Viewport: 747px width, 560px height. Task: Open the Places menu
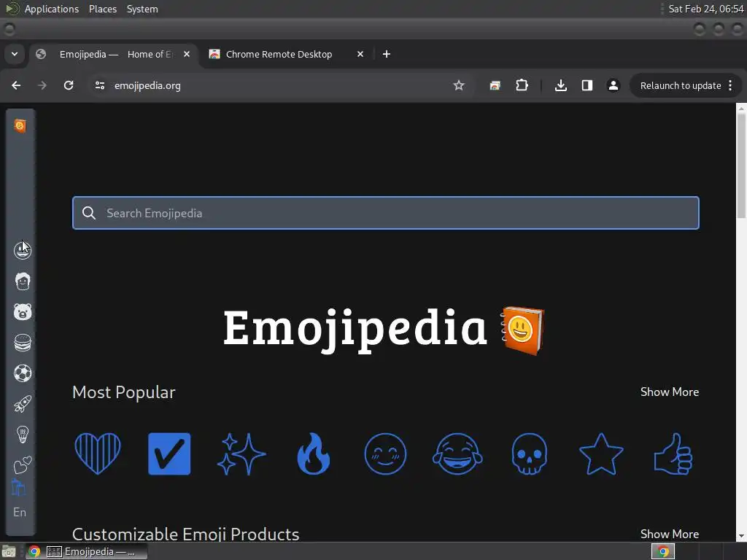point(102,9)
